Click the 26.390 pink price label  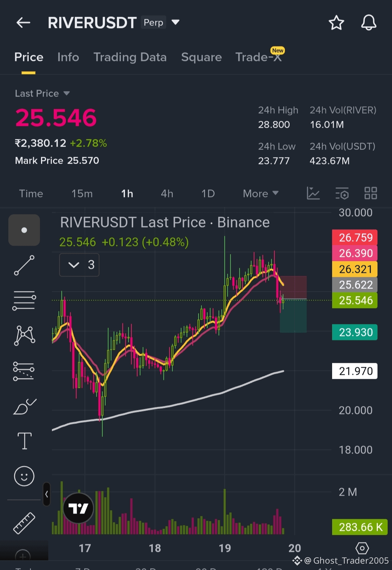[x=355, y=253]
